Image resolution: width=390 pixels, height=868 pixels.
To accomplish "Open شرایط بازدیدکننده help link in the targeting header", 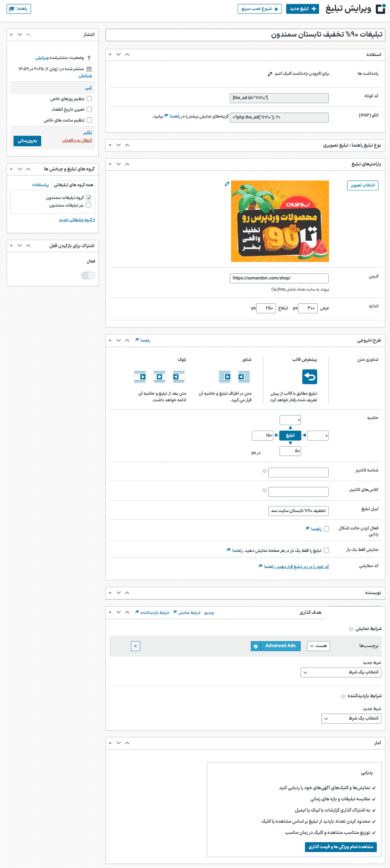I will [152, 613].
